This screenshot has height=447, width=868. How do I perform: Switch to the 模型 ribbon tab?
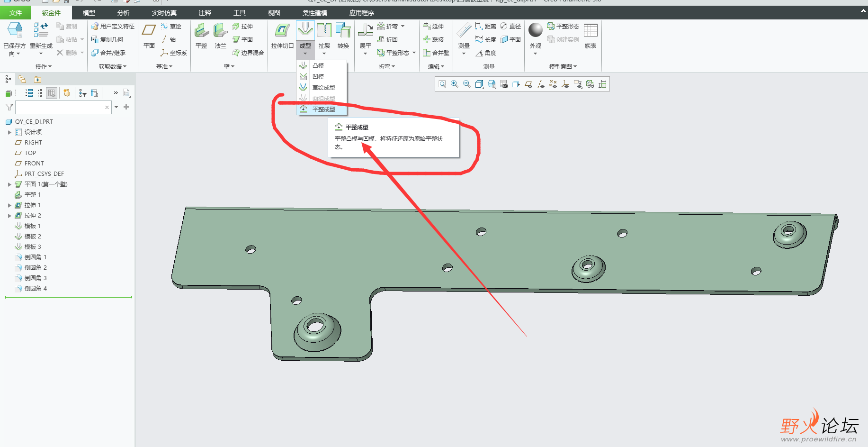tap(89, 13)
